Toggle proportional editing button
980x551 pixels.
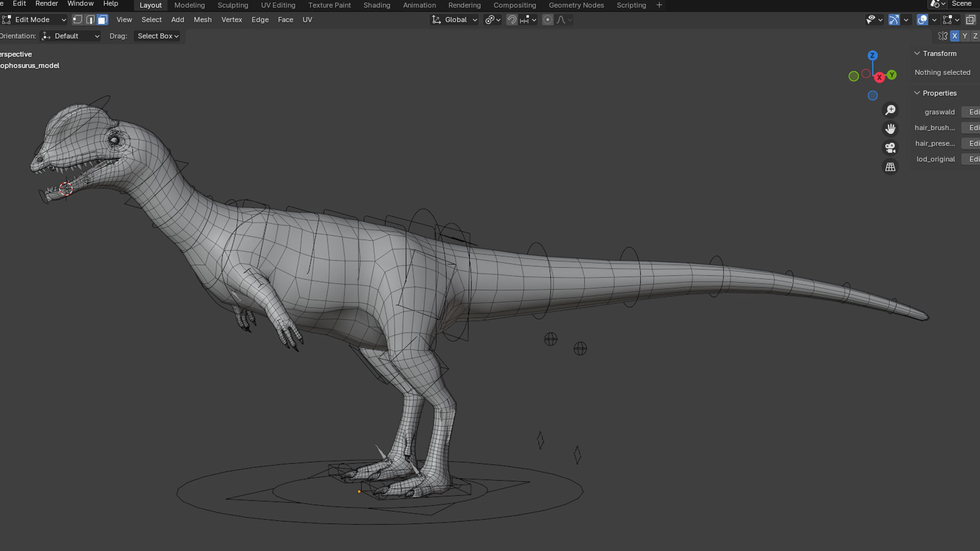pos(547,20)
